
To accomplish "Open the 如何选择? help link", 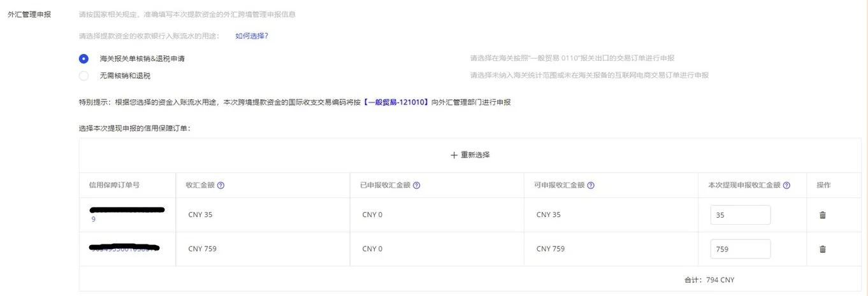I will (252, 36).
